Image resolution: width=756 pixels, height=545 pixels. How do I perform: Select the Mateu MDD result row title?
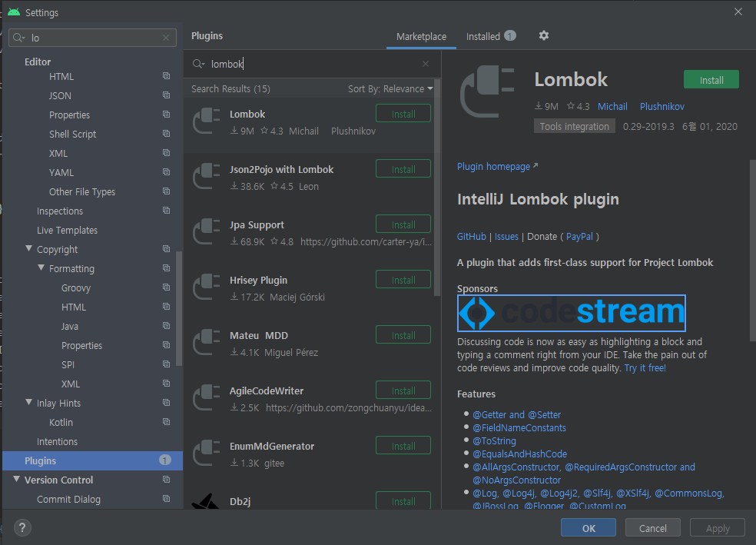259,336
